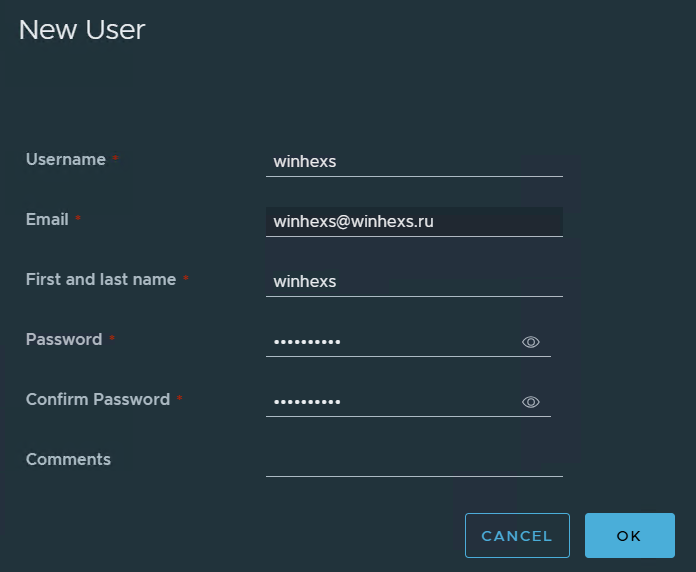This screenshot has width=696, height=572.
Task: Show the Password field characters
Action: [530, 342]
